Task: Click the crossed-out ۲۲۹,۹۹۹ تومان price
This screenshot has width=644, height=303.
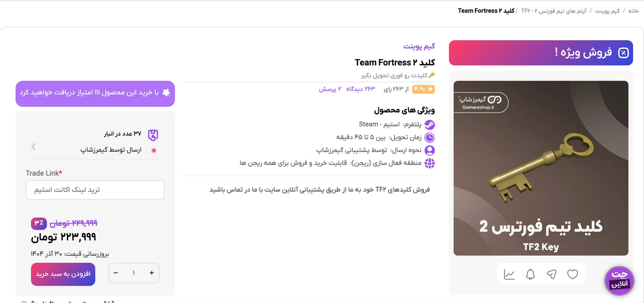Action: point(73,223)
